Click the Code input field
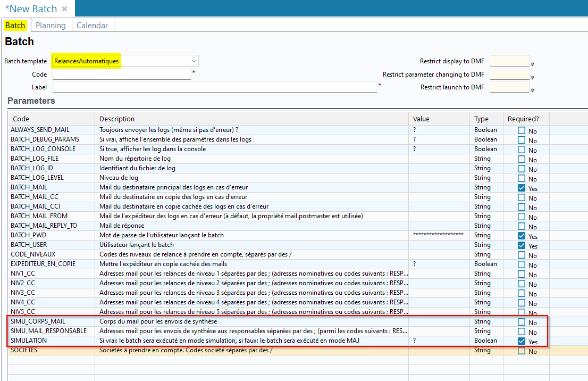The image size is (588, 381). [121, 74]
